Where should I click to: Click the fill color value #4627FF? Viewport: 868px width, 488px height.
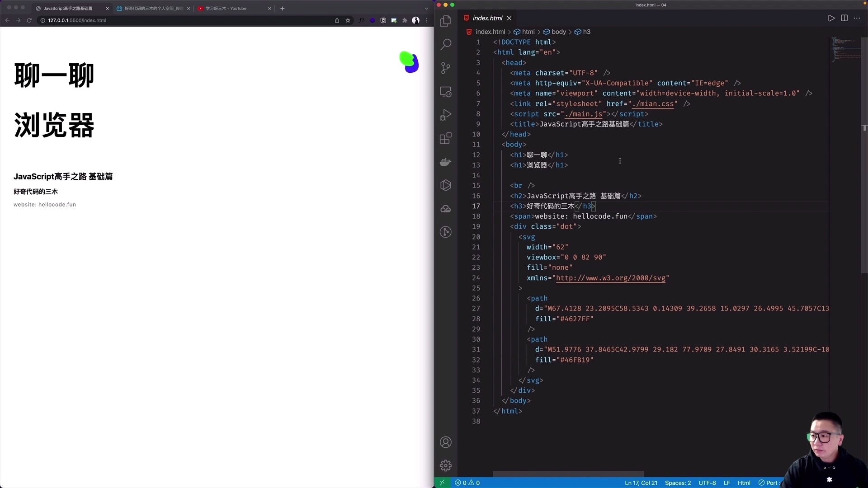pyautogui.click(x=576, y=319)
